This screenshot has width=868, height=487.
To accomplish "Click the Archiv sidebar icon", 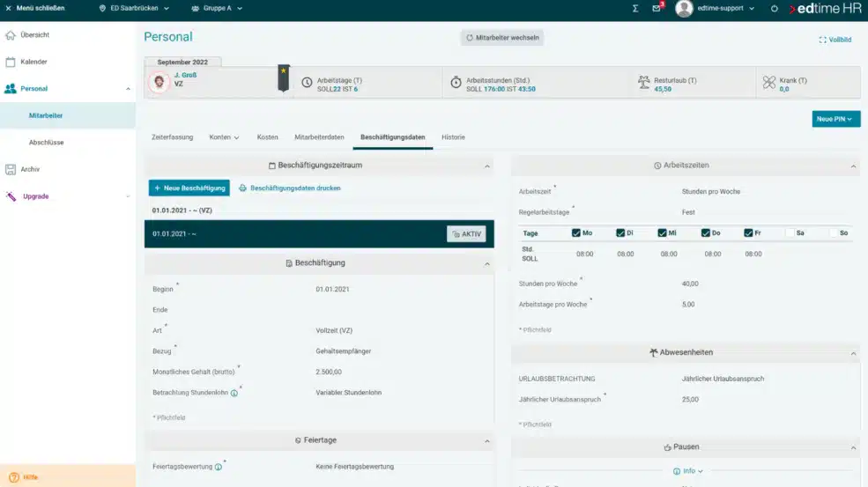I will (x=11, y=169).
